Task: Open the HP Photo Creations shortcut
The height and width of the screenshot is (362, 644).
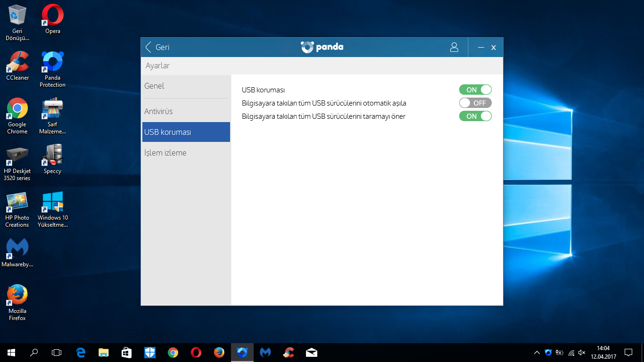Action: [x=17, y=209]
